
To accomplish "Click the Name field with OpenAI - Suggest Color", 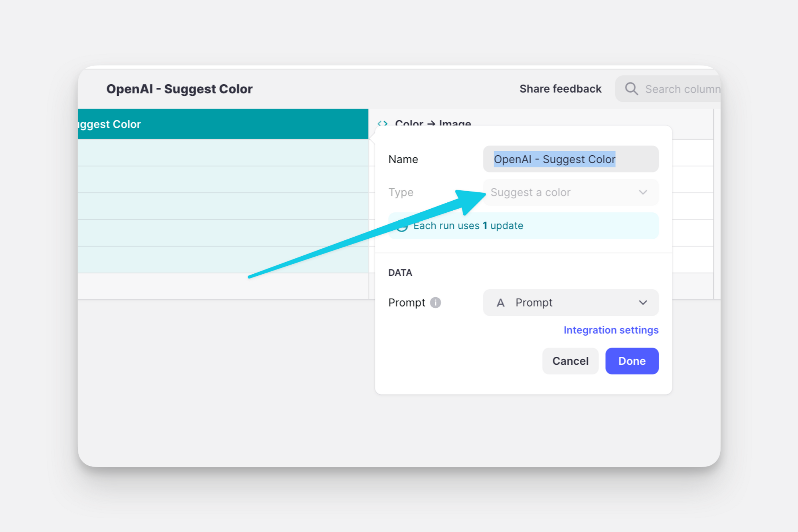I will [x=571, y=159].
